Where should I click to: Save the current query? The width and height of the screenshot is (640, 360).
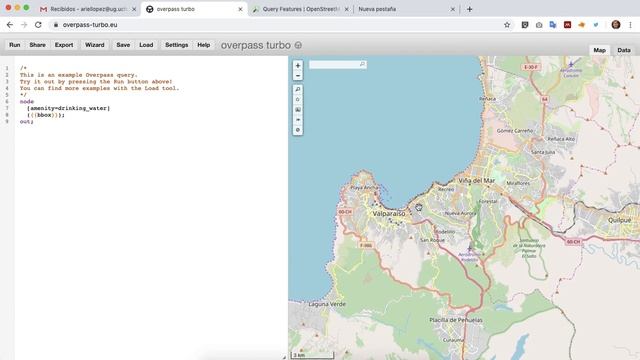click(123, 45)
